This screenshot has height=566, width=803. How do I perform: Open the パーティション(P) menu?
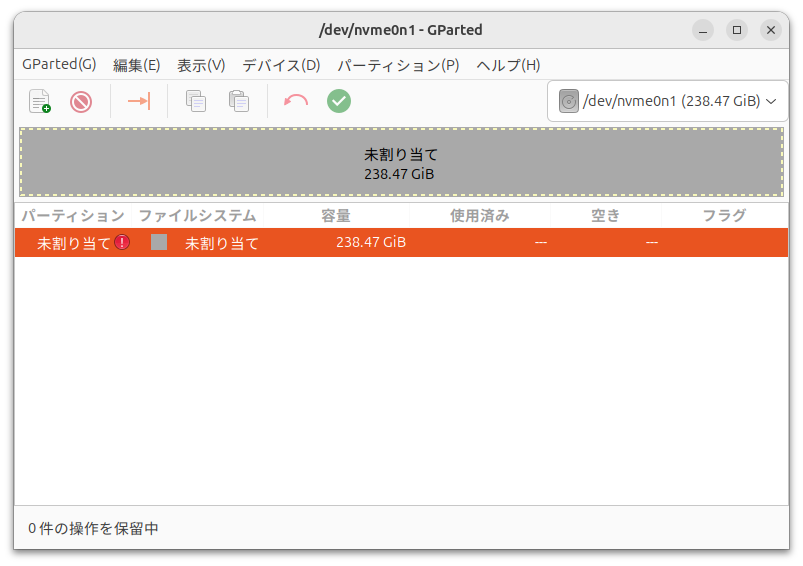pyautogui.click(x=398, y=65)
